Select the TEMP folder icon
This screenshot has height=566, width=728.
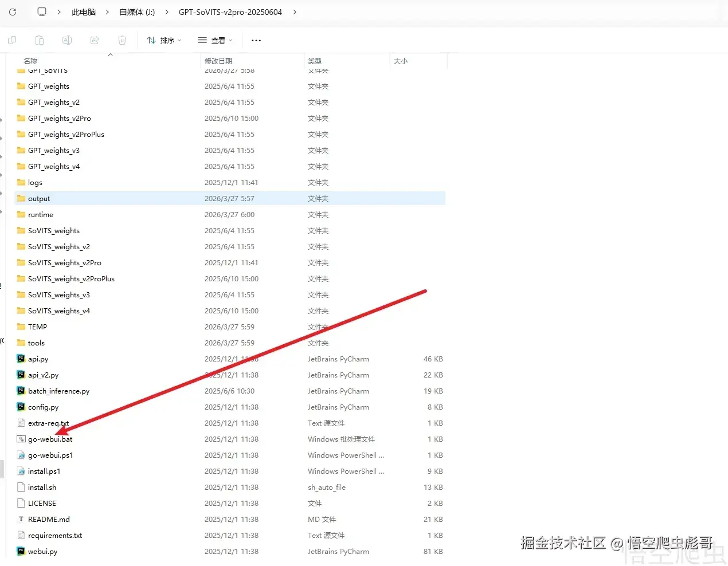point(21,327)
